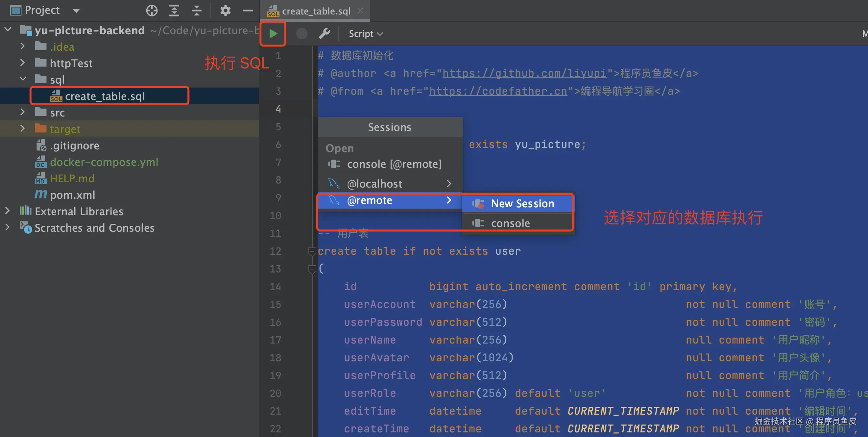Click the Collapse All icon in Project toolbar
Screen dimensions: 868x437
196,11
